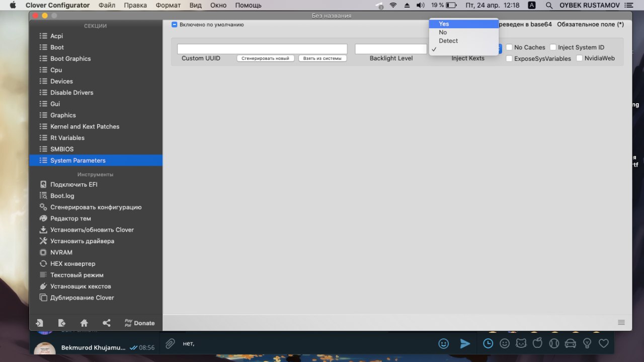Enable ExposeSysVariables checkbox
The image size is (644, 362).
(509, 58)
